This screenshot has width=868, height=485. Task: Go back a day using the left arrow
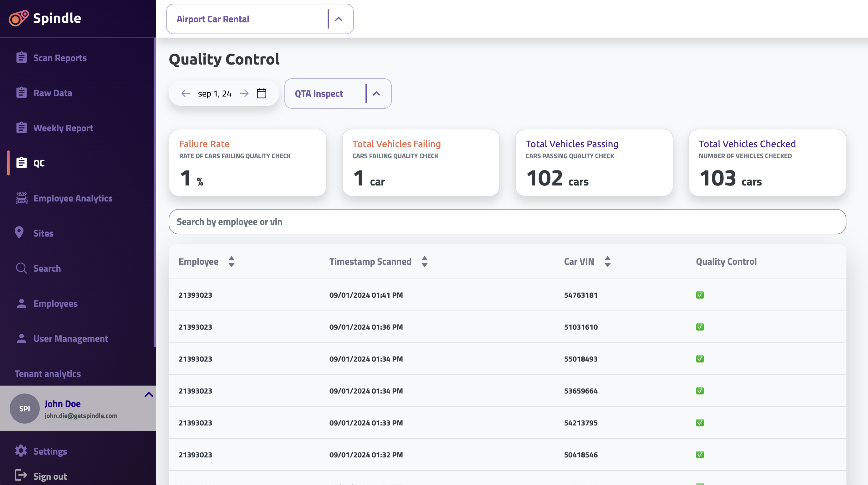pyautogui.click(x=186, y=93)
